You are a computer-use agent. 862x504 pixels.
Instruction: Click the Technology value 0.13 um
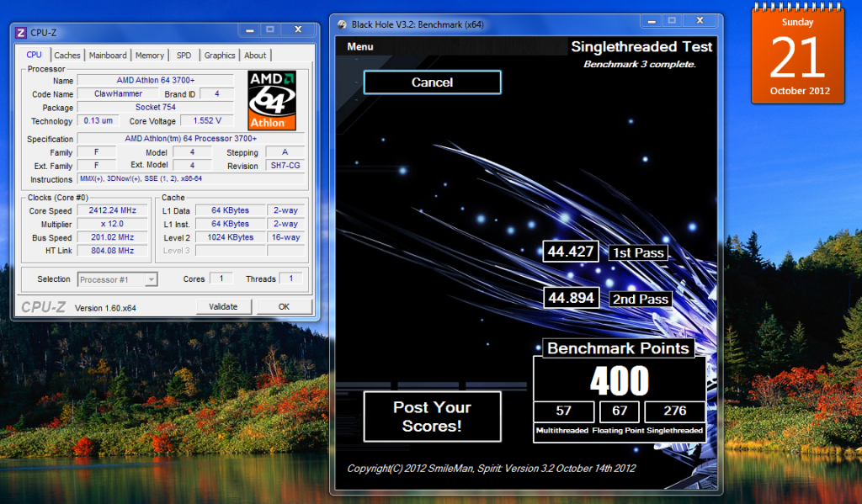98,120
